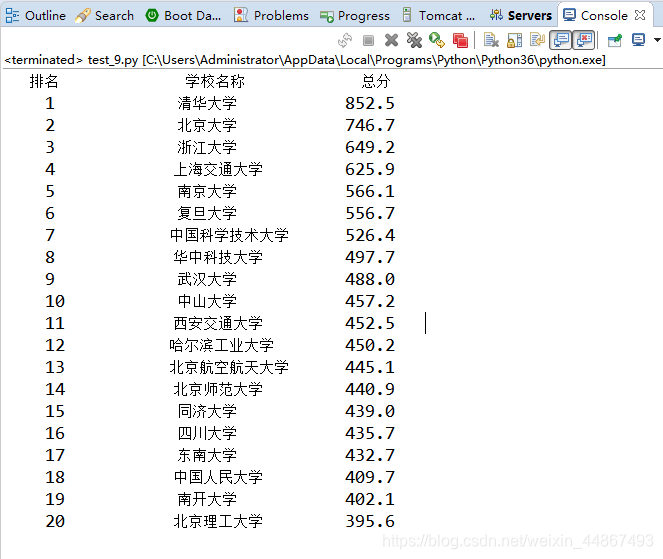This screenshot has height=559, width=663.
Task: Click the score 625.9
Action: click(370, 169)
